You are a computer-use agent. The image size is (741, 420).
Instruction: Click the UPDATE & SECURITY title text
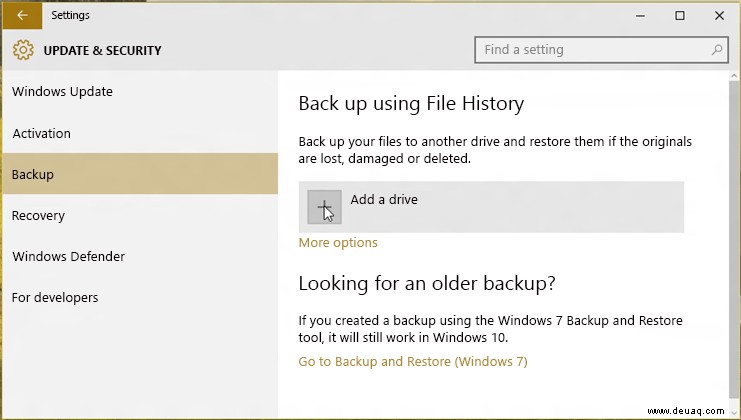click(x=103, y=51)
